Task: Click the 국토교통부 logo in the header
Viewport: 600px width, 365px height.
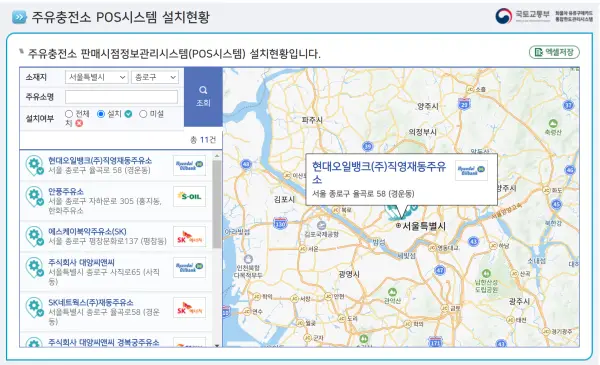Action: click(522, 16)
